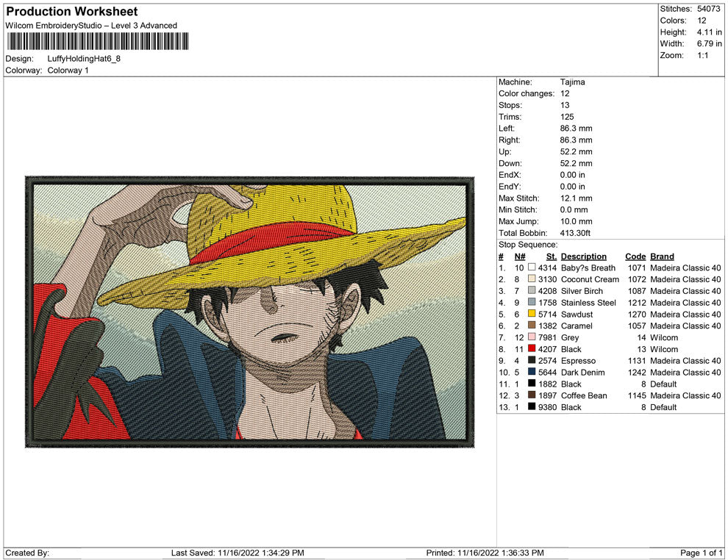Click the 'Wilcom EmbroideryStudio – Level 3 Advanced' text

click(x=91, y=26)
